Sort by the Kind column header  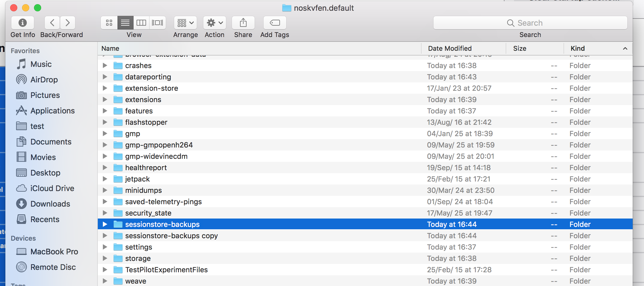578,48
